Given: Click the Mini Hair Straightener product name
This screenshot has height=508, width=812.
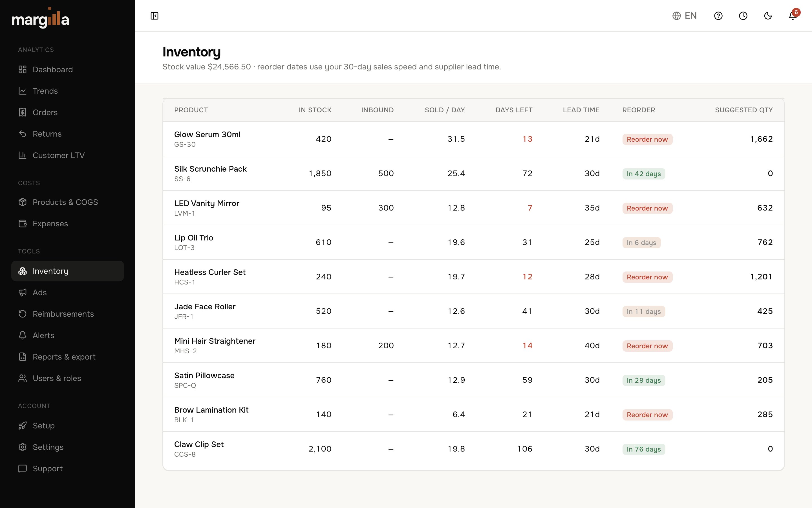Looking at the screenshot, I should pos(215,341).
